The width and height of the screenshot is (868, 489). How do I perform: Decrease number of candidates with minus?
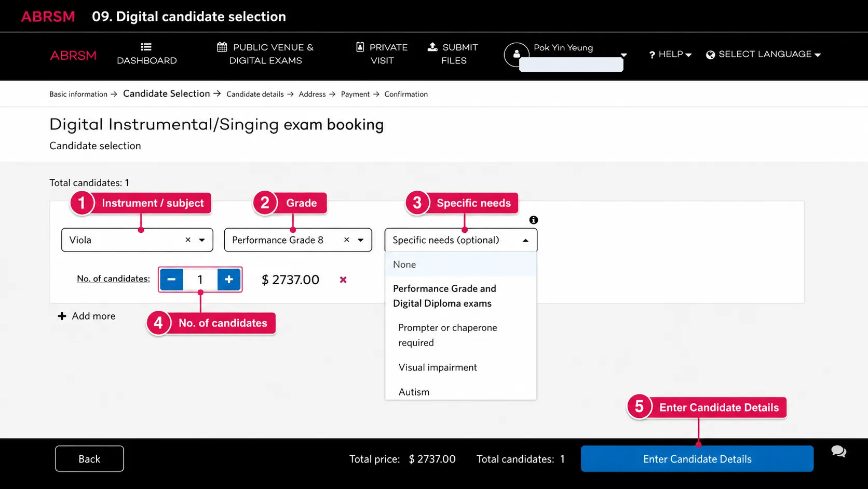tap(171, 280)
